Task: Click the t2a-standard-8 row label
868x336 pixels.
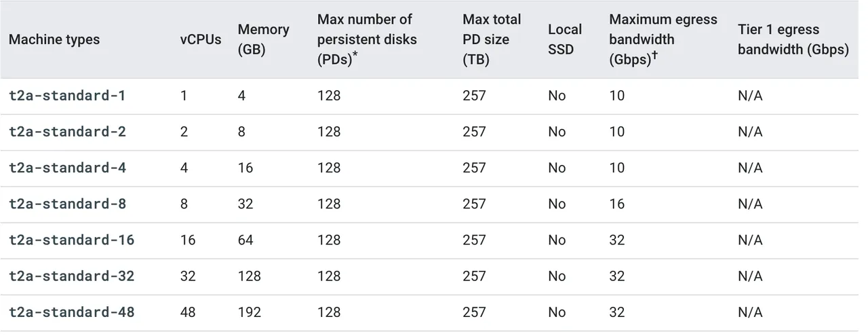Action: [x=67, y=204]
